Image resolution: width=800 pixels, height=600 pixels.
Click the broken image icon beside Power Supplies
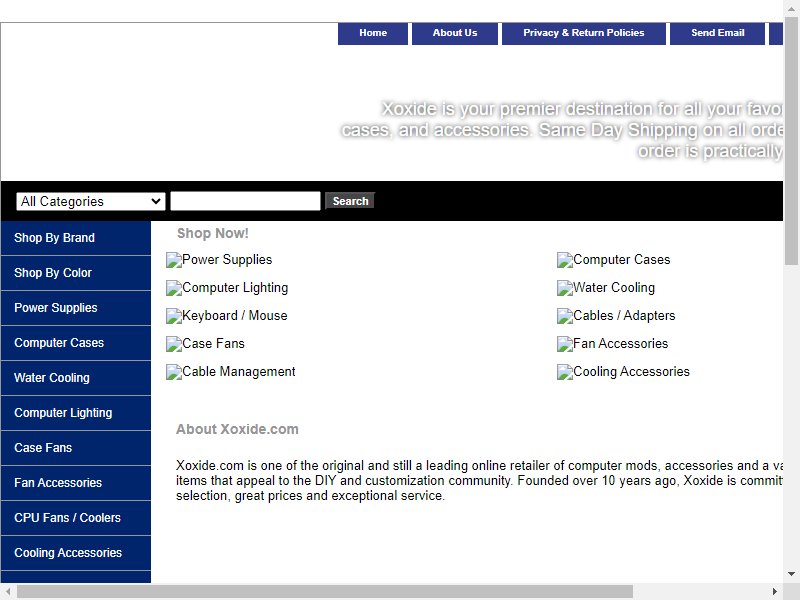[173, 260]
